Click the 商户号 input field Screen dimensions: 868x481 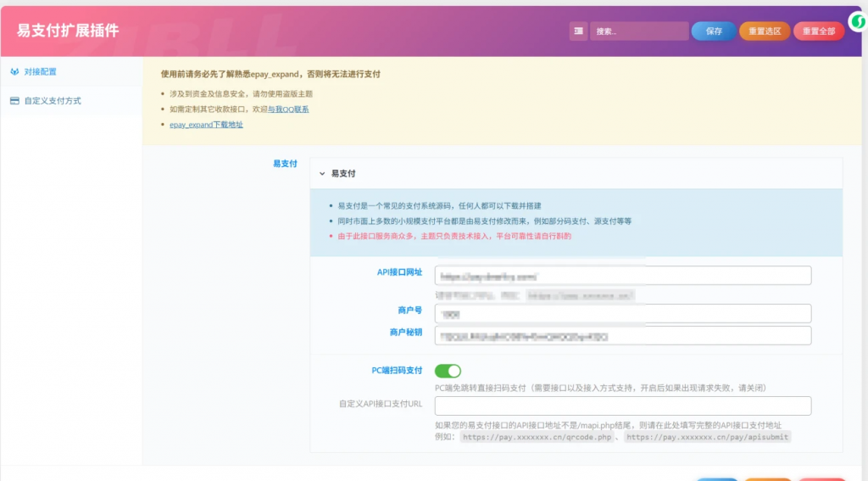(x=622, y=314)
